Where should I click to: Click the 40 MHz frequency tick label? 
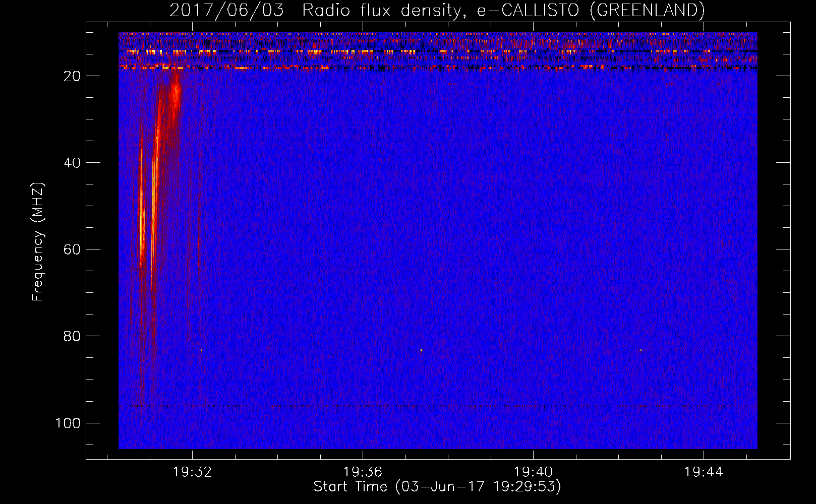click(72, 163)
